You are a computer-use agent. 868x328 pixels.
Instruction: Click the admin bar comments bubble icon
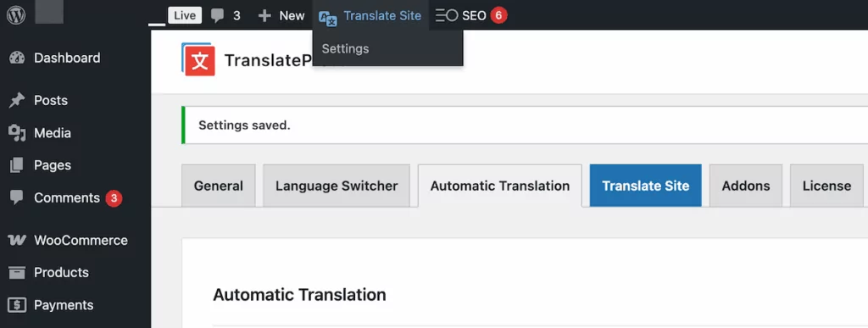[218, 15]
